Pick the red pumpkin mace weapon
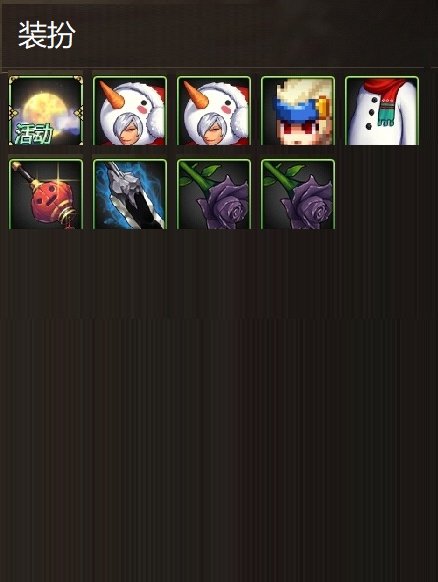The height and width of the screenshot is (582, 438). point(46,194)
